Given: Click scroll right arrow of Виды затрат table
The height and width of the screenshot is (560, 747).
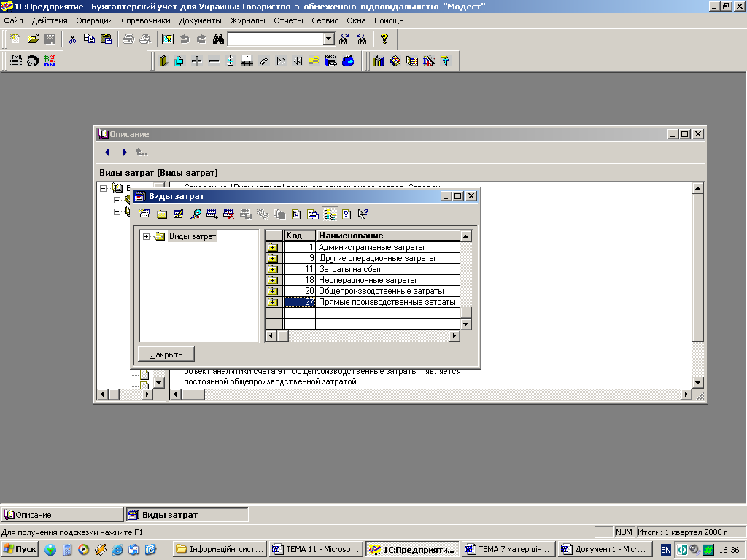Looking at the screenshot, I should pyautogui.click(x=454, y=335).
